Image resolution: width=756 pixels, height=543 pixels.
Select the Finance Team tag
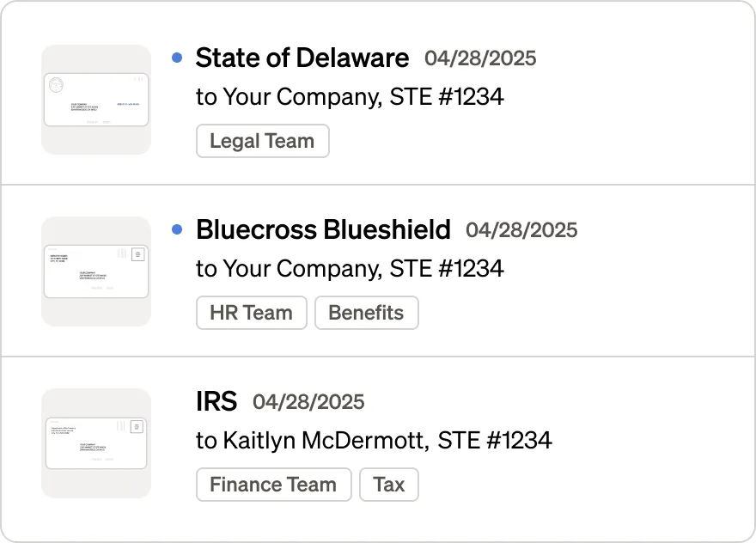273,485
